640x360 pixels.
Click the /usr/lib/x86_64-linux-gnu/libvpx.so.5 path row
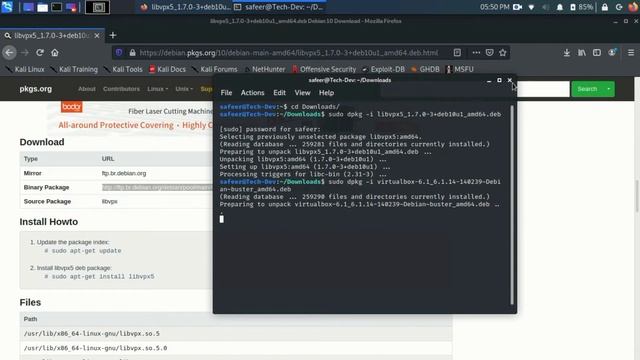pyautogui.click(x=236, y=334)
